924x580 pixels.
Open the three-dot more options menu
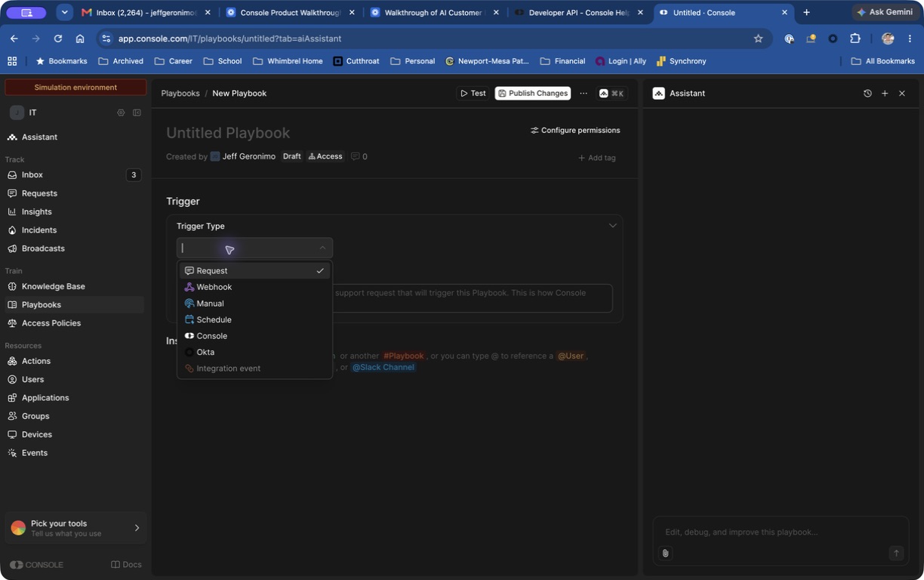click(x=584, y=94)
